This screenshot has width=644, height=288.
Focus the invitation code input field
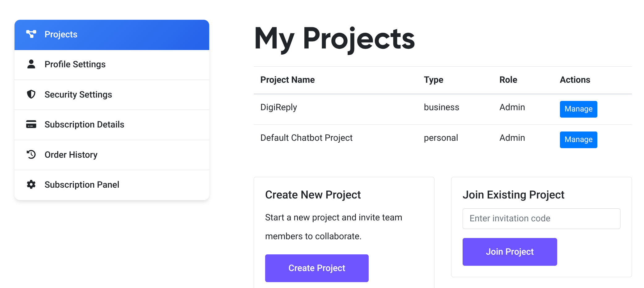541,219
